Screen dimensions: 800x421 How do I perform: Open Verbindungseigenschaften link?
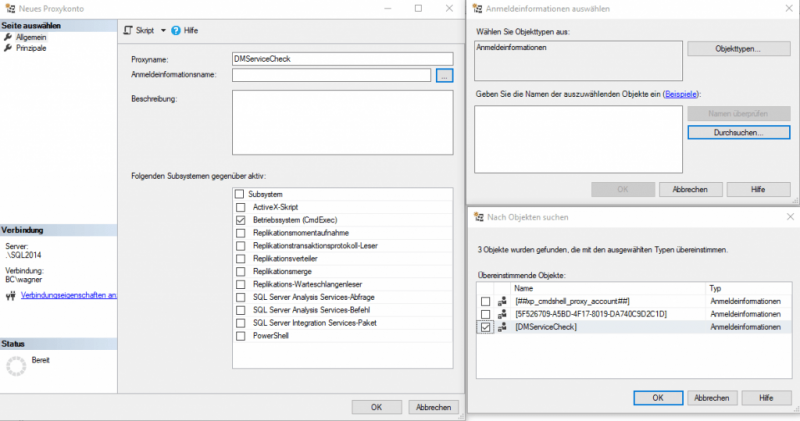(x=68, y=295)
